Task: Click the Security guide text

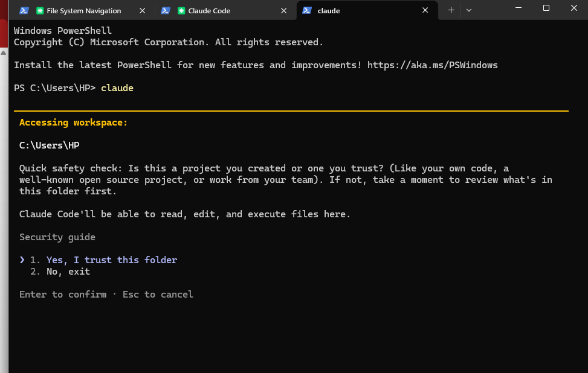Action: pos(57,237)
